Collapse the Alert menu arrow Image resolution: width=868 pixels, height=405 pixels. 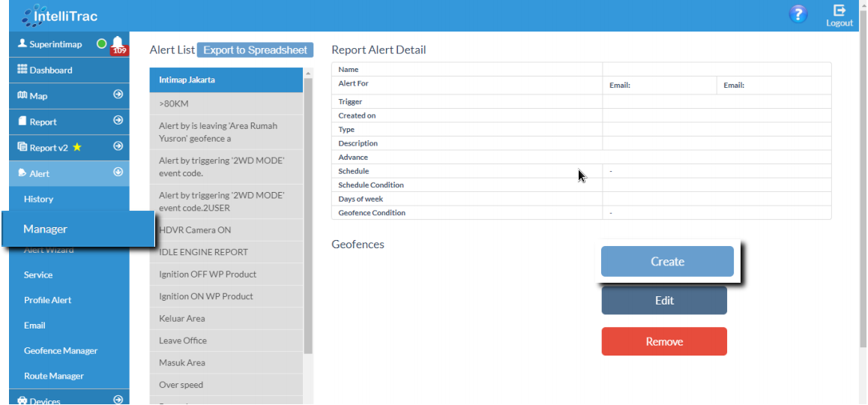click(118, 172)
